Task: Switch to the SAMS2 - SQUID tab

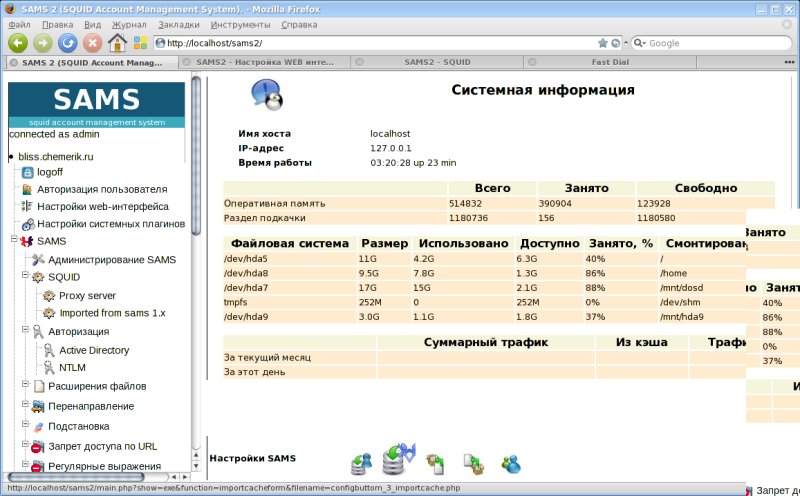Action: [x=437, y=62]
